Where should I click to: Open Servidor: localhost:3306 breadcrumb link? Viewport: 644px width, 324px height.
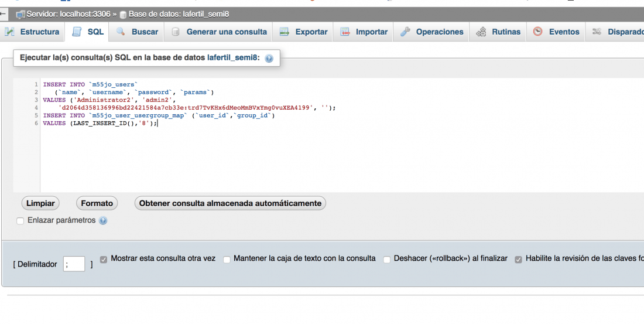68,14
